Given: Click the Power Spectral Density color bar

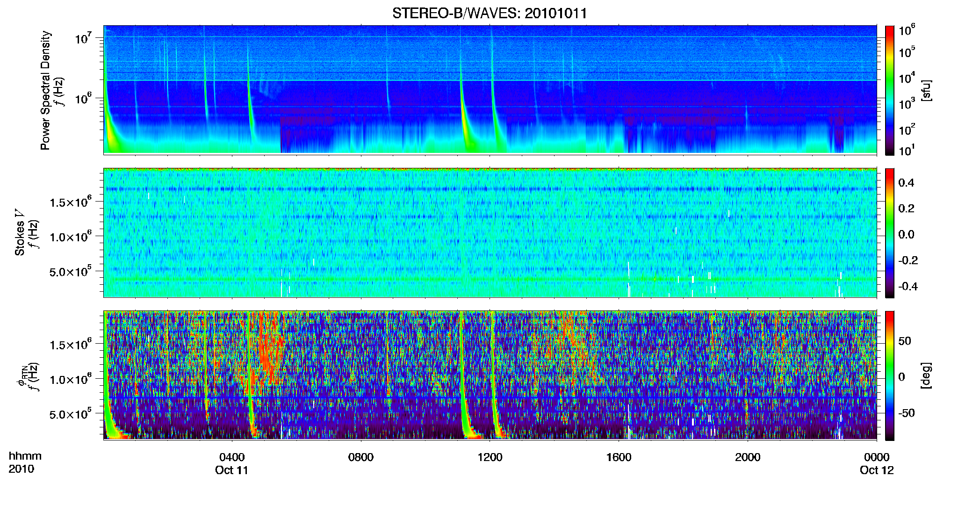Looking at the screenshot, I should pos(889,90).
